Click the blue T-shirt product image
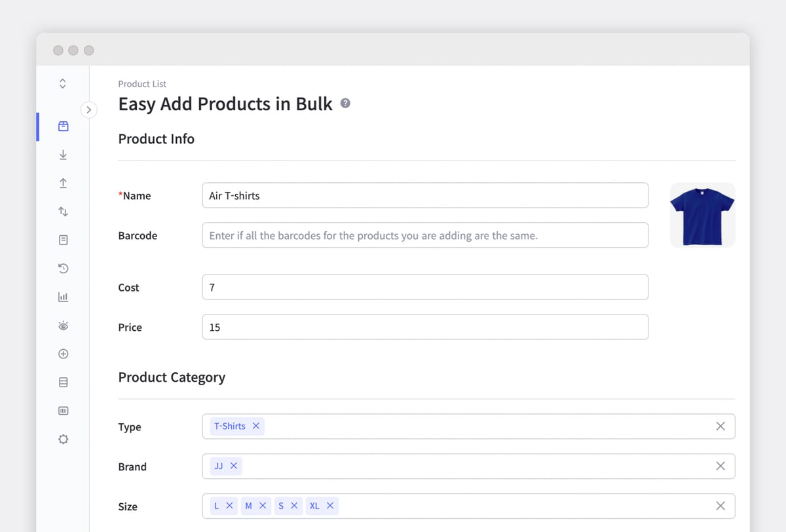This screenshot has width=786, height=532. 702,215
